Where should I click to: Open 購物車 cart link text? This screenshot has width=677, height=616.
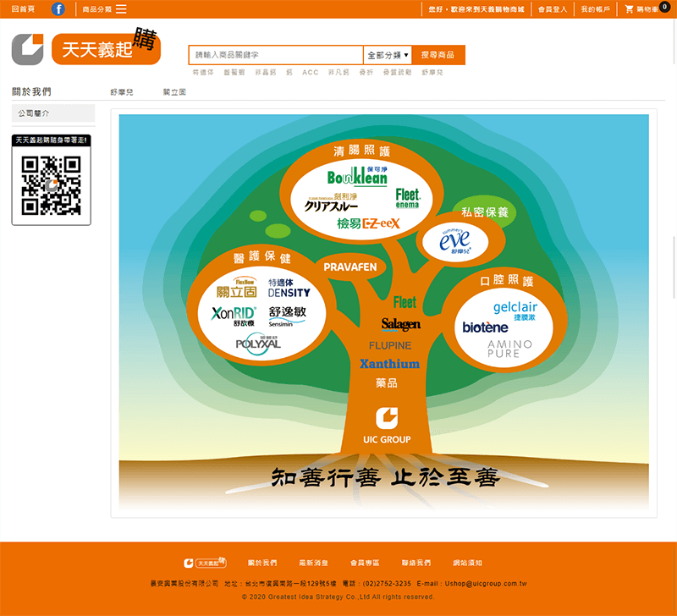[647, 9]
